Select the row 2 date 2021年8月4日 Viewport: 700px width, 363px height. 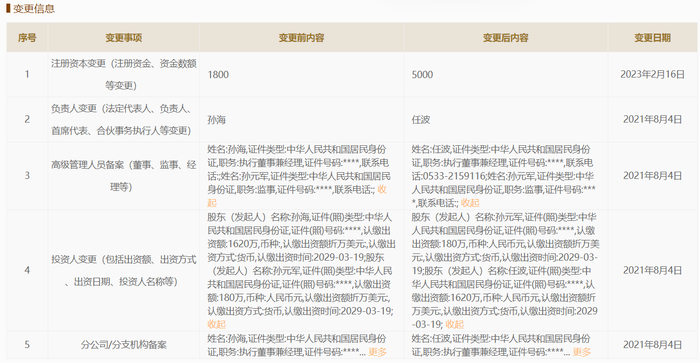(x=652, y=119)
